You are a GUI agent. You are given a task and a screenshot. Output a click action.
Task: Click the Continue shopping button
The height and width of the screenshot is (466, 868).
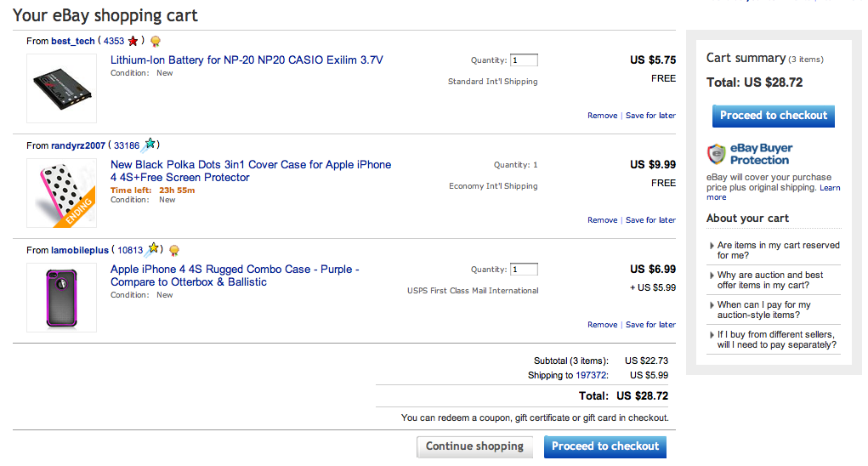point(474,446)
